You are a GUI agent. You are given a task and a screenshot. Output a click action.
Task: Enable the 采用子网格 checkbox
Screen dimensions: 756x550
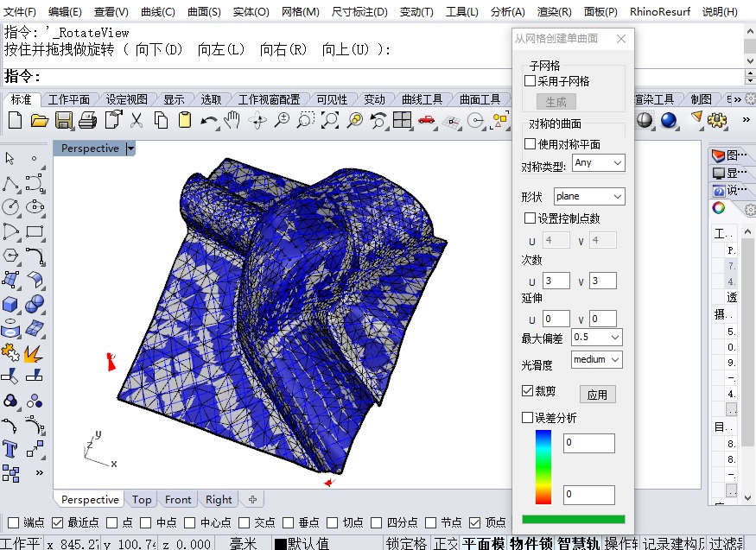click(x=530, y=81)
